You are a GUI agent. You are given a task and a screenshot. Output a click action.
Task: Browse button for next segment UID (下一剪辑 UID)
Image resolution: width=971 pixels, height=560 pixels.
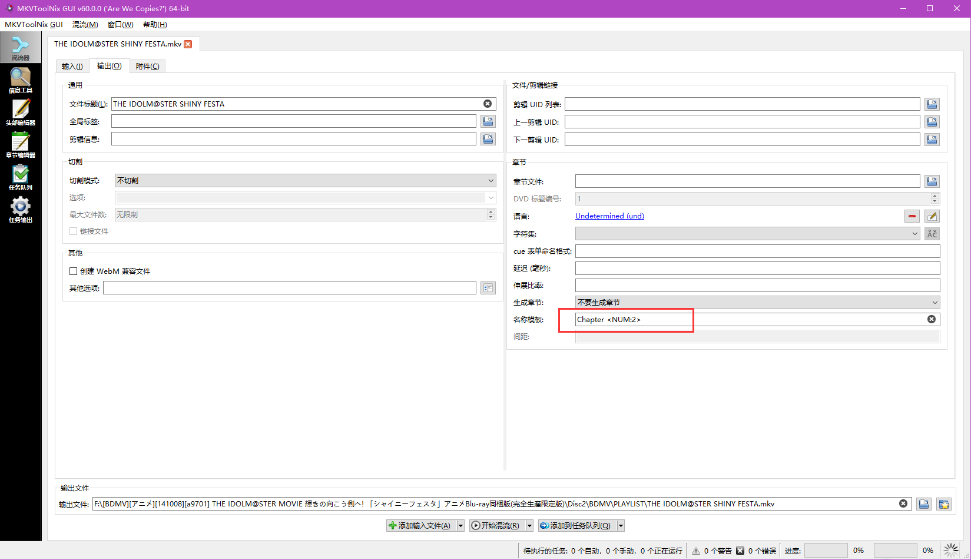pyautogui.click(x=932, y=140)
